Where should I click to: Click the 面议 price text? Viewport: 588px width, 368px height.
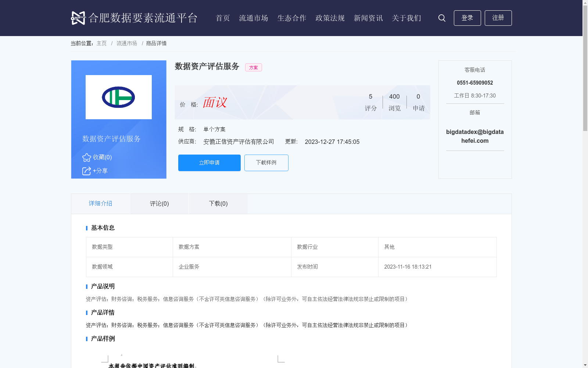click(x=215, y=102)
